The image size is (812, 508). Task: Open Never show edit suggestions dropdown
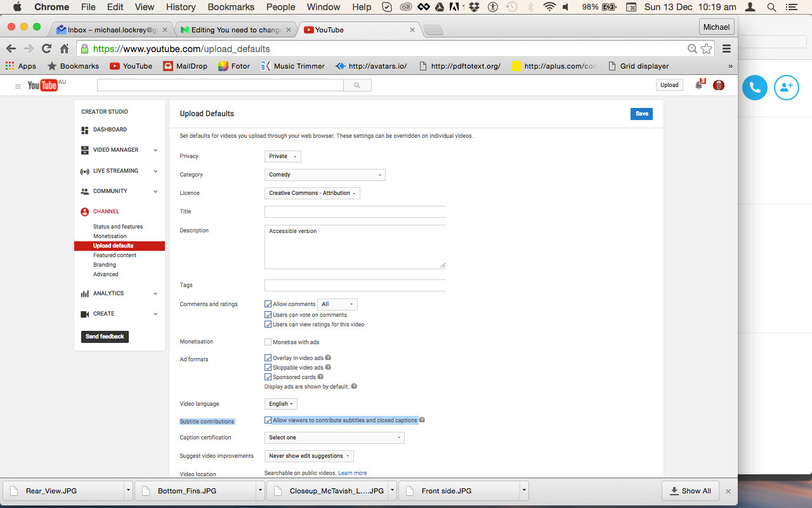tap(309, 456)
